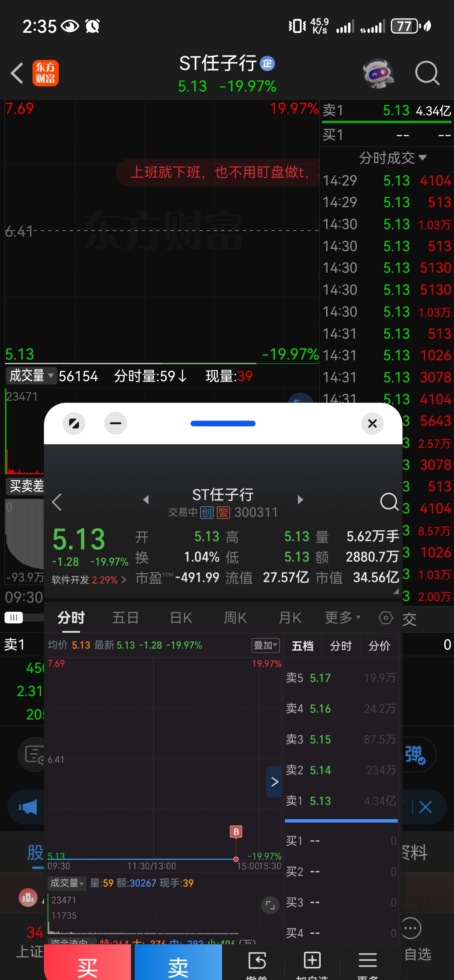Select 卖4 5.16 order row
The height and width of the screenshot is (980, 454).
(341, 709)
